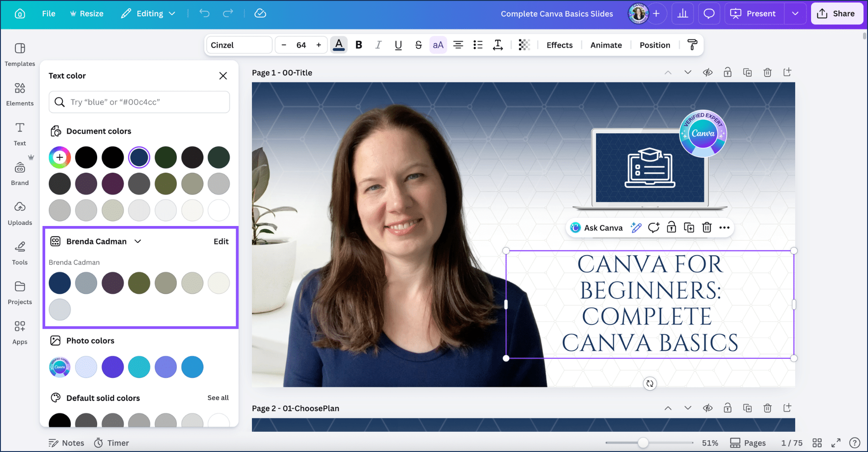Expand the Brenda Cadman brand kit chevron
The height and width of the screenshot is (452, 868).
tap(138, 241)
